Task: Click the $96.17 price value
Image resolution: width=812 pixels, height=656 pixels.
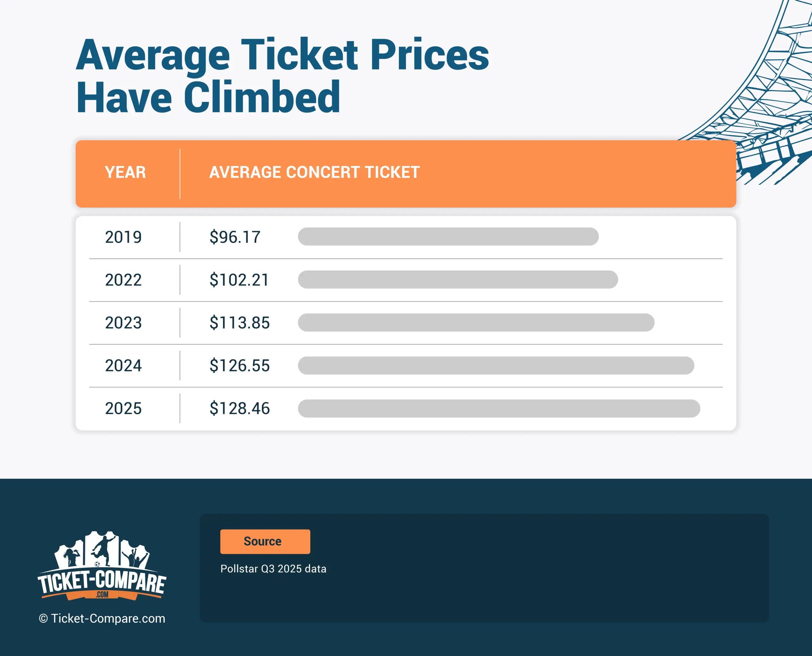Action: (x=235, y=237)
